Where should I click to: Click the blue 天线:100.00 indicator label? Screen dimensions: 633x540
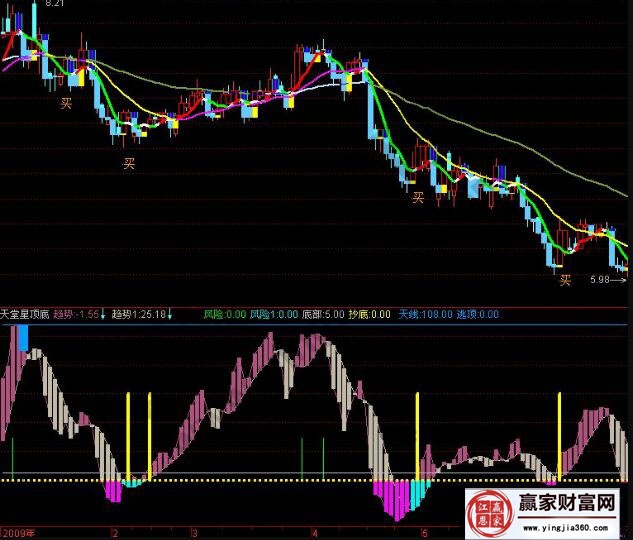422,315
